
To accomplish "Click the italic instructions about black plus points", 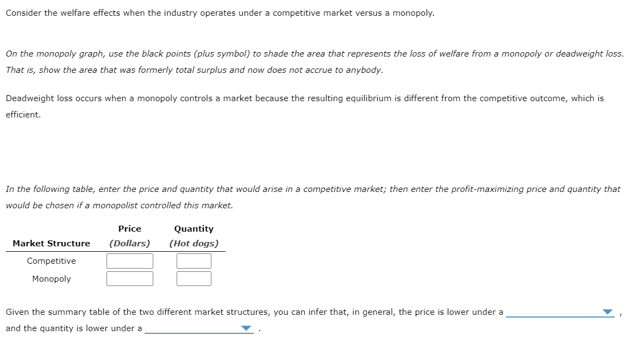I will click(x=314, y=53).
